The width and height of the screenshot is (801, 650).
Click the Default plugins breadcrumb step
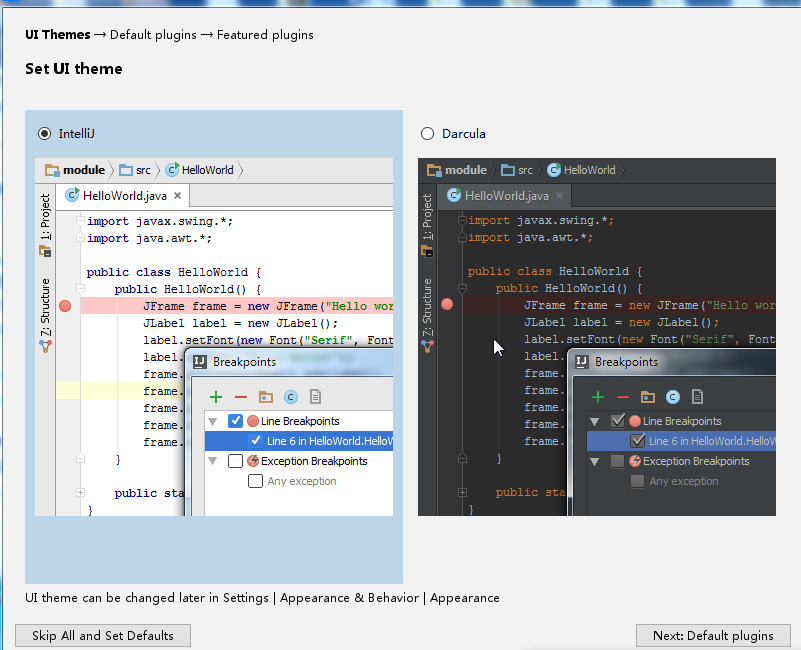153,35
